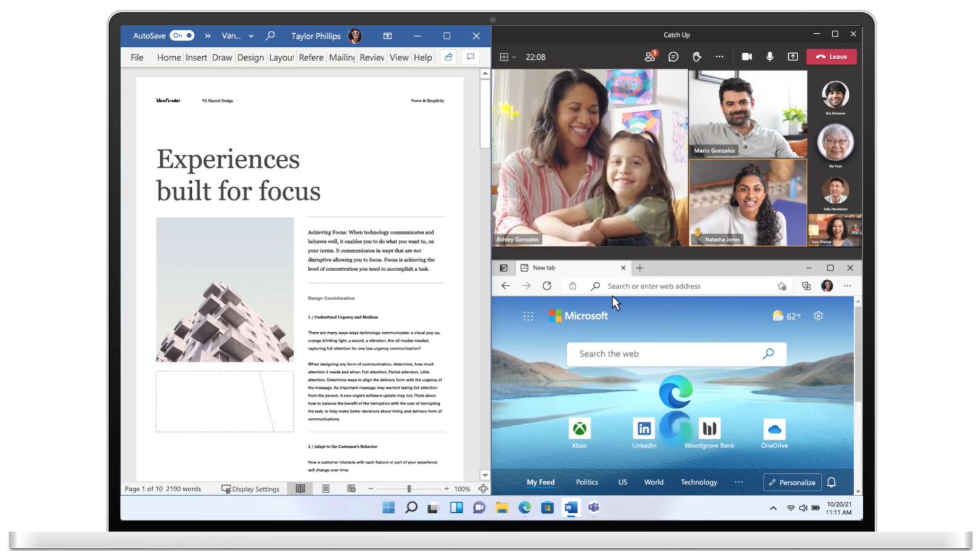This screenshot has width=980, height=551.
Task: Click the 62°F weather widget
Action: coord(786,316)
